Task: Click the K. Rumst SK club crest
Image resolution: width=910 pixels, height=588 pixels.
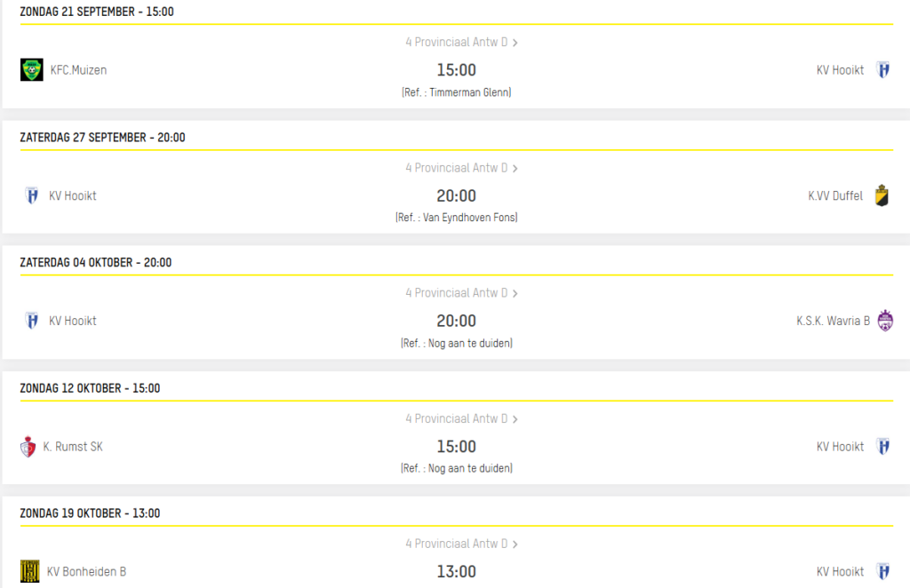Action: 28,447
